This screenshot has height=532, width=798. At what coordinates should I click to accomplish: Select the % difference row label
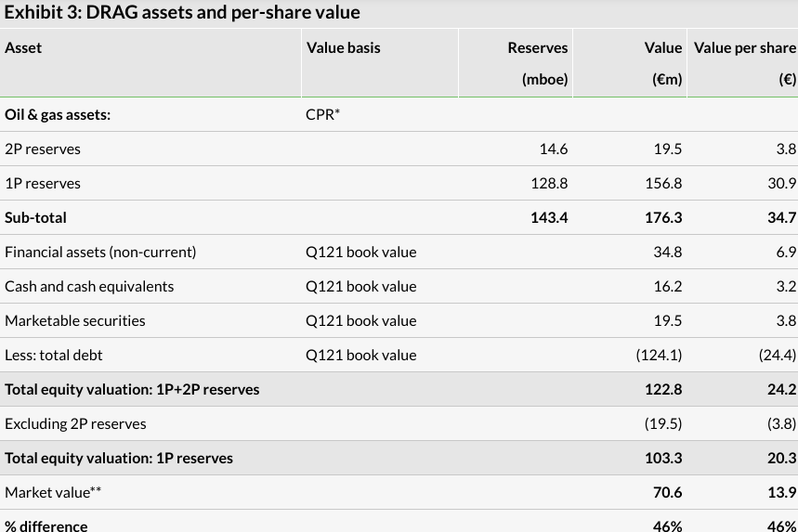click(x=46, y=526)
